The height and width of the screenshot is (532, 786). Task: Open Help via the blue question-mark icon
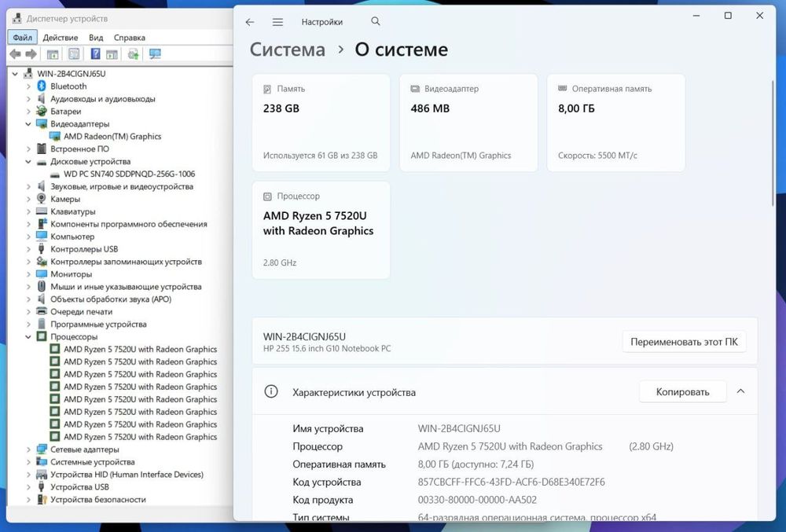[x=95, y=54]
